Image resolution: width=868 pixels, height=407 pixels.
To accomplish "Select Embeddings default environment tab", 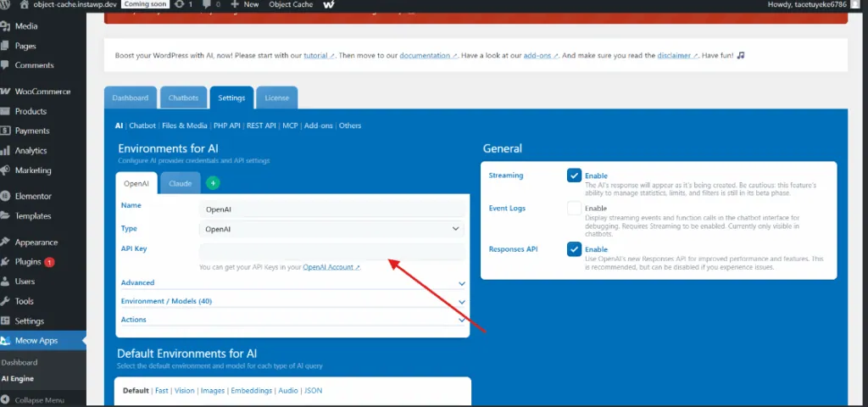I will [x=251, y=391].
